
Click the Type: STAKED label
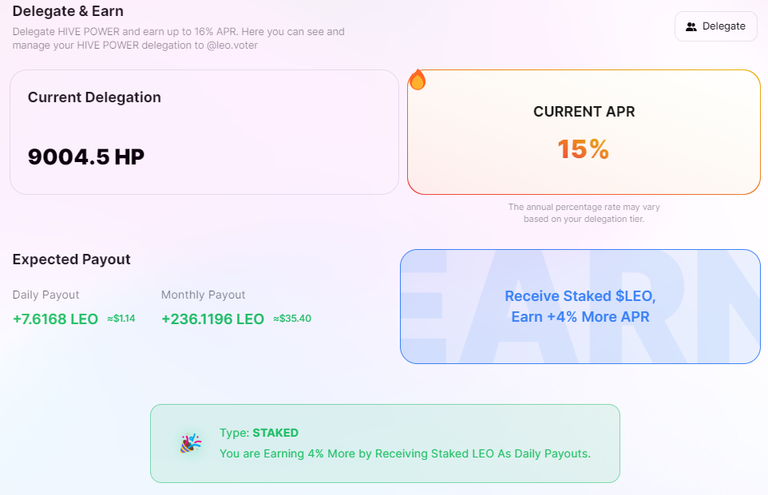click(x=259, y=433)
